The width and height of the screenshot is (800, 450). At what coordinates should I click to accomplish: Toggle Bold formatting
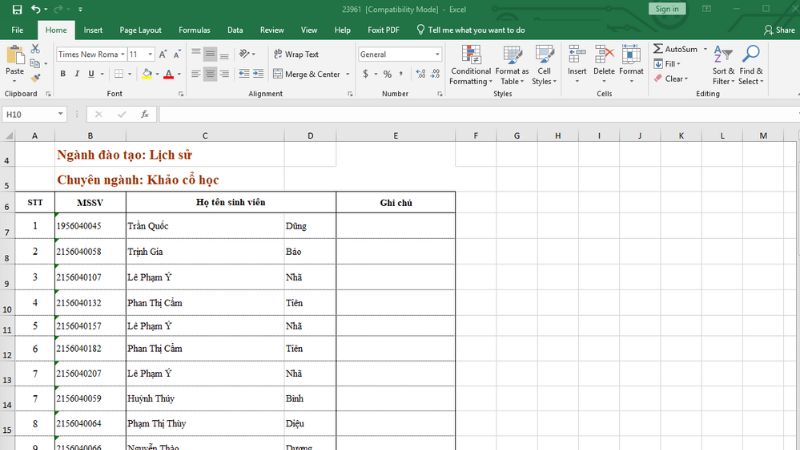tap(62, 74)
